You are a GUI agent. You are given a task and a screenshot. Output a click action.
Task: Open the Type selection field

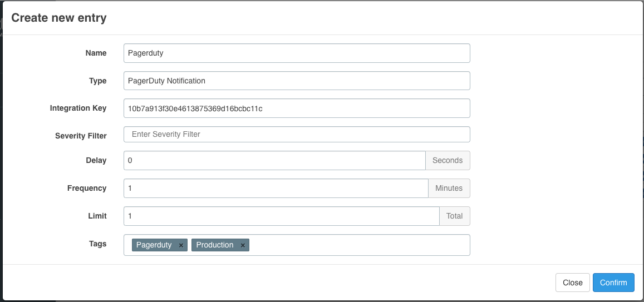(x=296, y=81)
